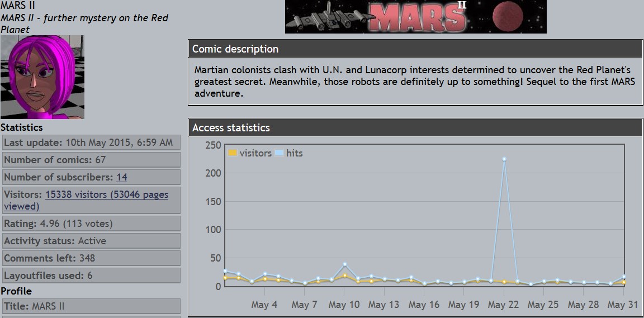Click the MARS II banner image
Screen dimensions: 644x318
click(415, 17)
